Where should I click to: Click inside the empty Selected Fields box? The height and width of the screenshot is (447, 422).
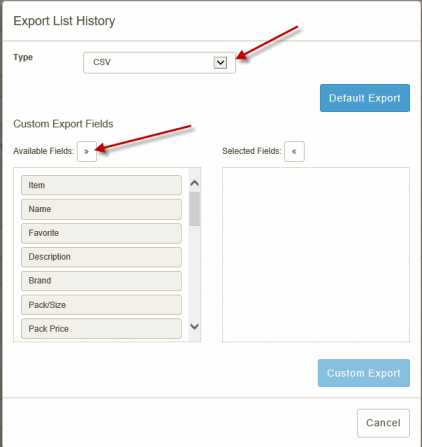[x=316, y=255]
